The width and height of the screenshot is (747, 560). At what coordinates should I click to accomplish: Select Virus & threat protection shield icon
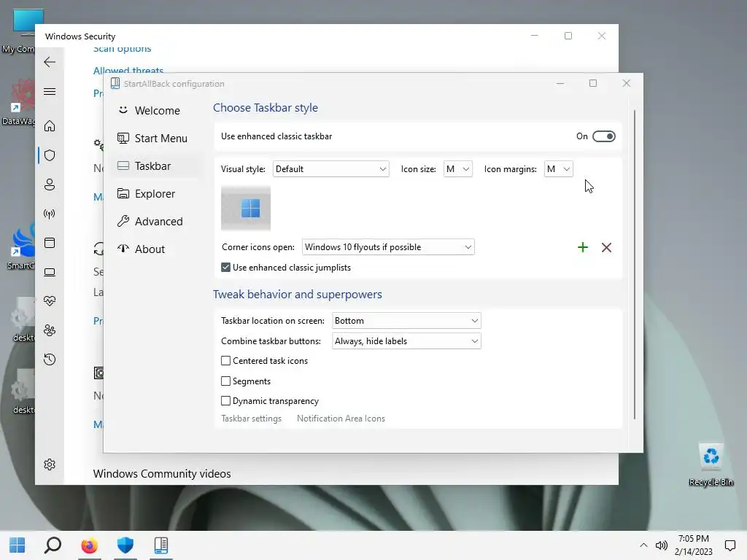click(x=50, y=155)
